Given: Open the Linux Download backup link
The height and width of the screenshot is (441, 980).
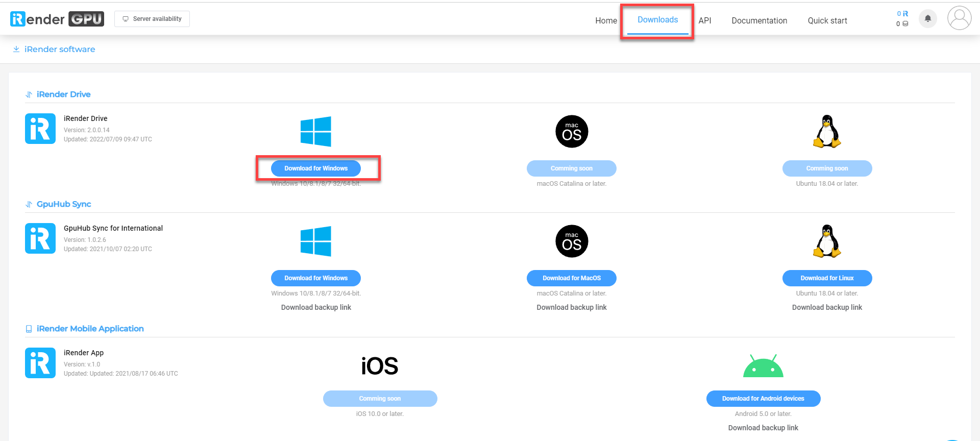Looking at the screenshot, I should click(x=827, y=307).
